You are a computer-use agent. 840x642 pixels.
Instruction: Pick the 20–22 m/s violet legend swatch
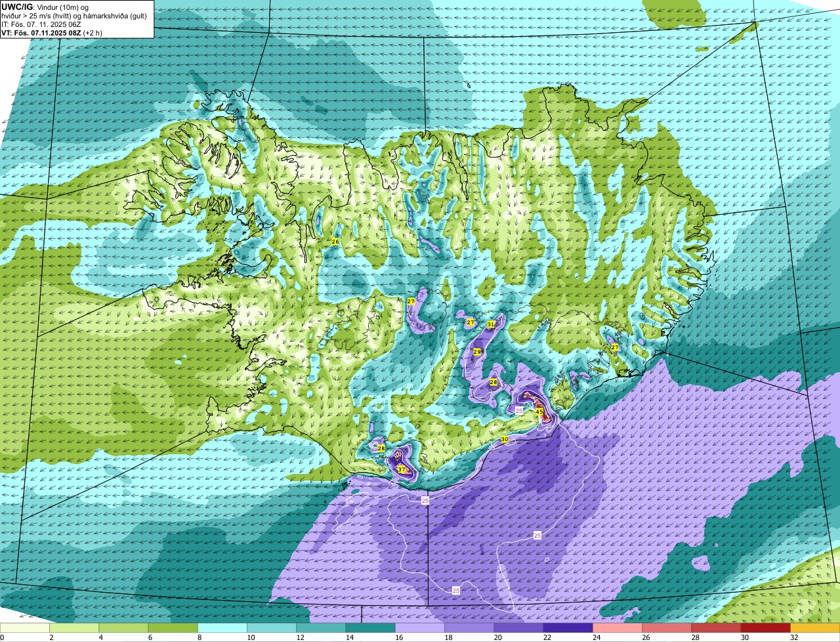click(x=519, y=628)
